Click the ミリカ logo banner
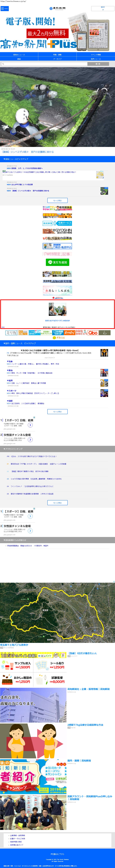115x868 pixels. pos(11,333)
